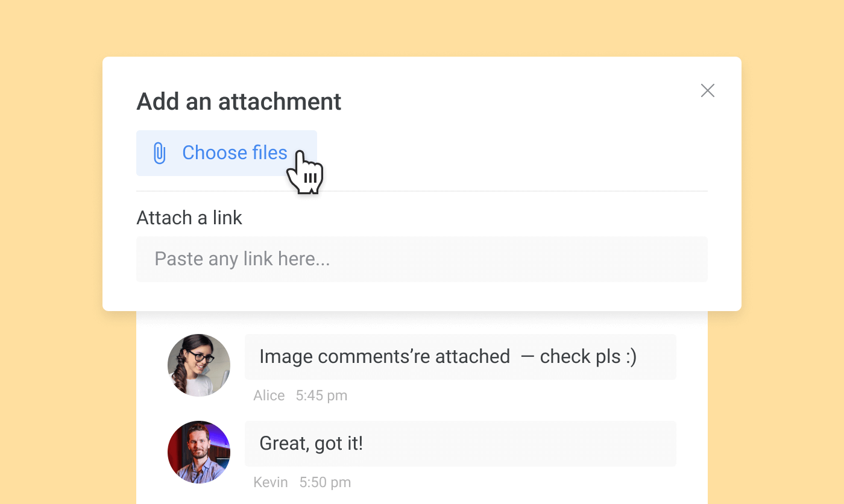The image size is (844, 504).
Task: Open Kevin's profile avatar
Action: (198, 452)
